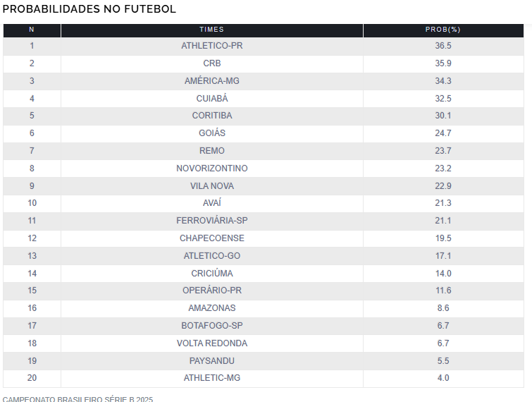Choose the REMO team name

coord(211,151)
